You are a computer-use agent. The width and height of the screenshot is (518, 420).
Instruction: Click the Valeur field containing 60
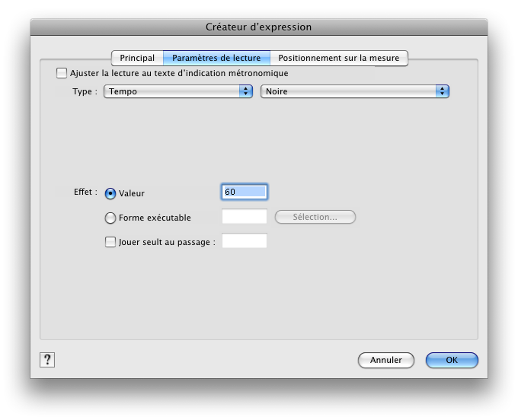[x=244, y=192]
